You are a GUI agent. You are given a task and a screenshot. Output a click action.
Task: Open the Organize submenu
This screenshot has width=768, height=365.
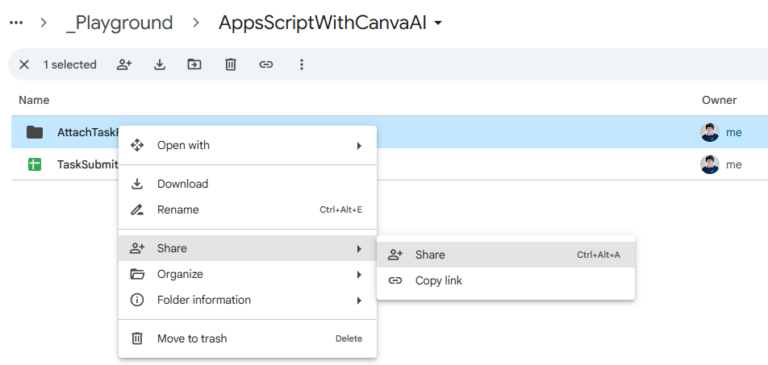pos(247,274)
